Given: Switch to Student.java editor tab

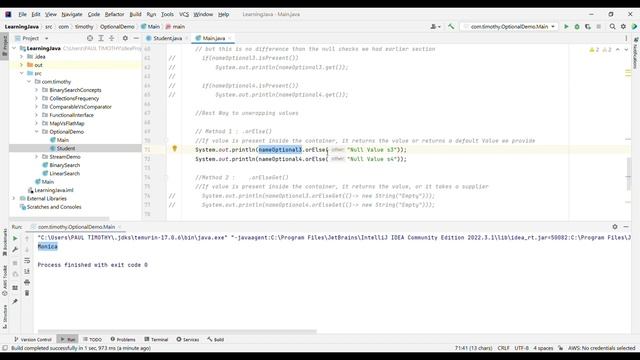Looking at the screenshot, I should (x=167, y=38).
